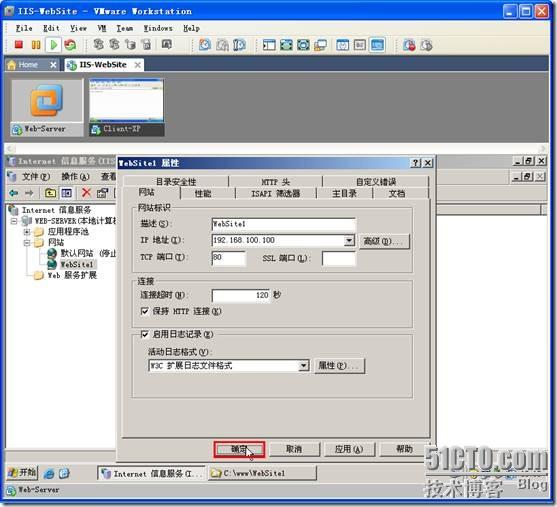This screenshot has height=507, width=557.
Task: Open the active log format dropdown
Action: (303, 365)
